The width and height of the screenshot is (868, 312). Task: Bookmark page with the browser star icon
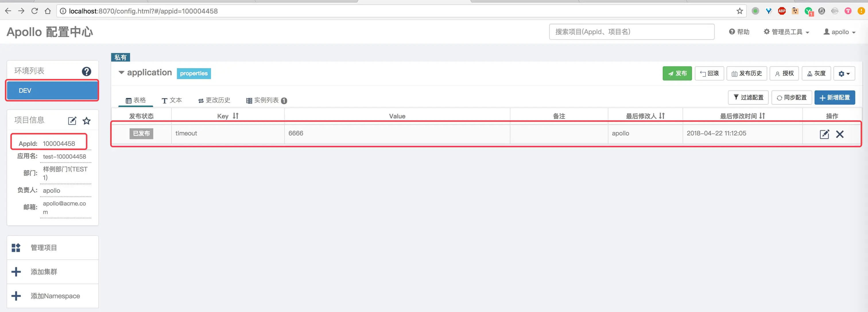click(739, 11)
